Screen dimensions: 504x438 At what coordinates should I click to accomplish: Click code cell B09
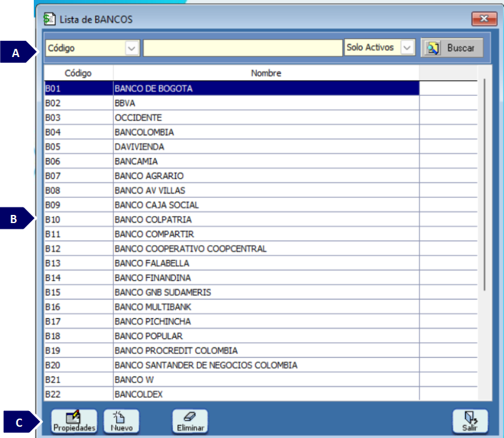point(79,205)
